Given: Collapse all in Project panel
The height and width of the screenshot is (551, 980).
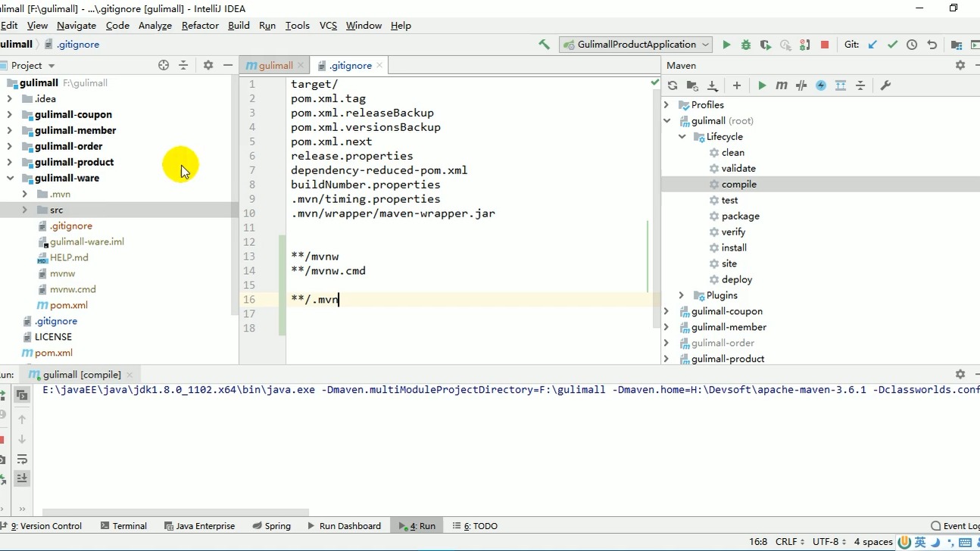Looking at the screenshot, I should (x=183, y=65).
